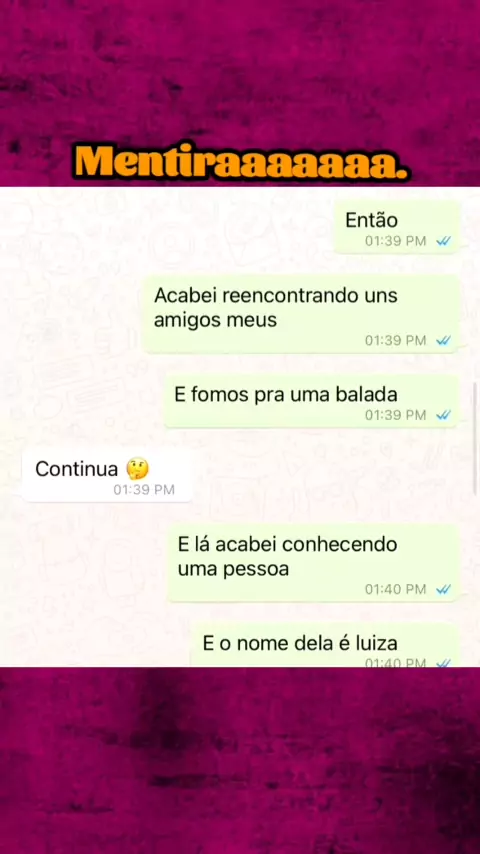Click the 01:39 PM timestamp under 'amigos meus'
Image resolution: width=480 pixels, height=854 pixels.
pos(396,340)
